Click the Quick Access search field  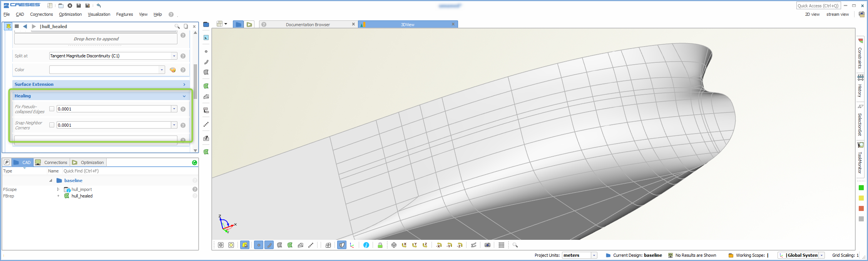819,5
